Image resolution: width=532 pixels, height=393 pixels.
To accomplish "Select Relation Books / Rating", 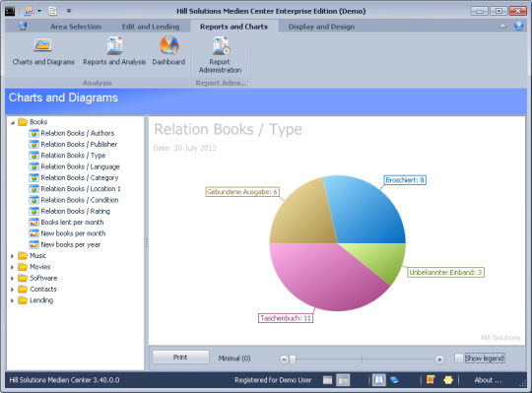I will pos(75,211).
